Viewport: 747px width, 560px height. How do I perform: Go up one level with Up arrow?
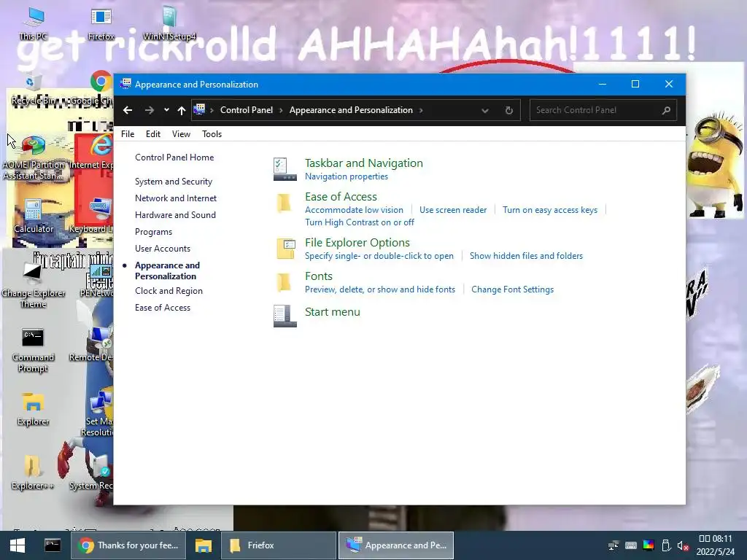(x=181, y=110)
